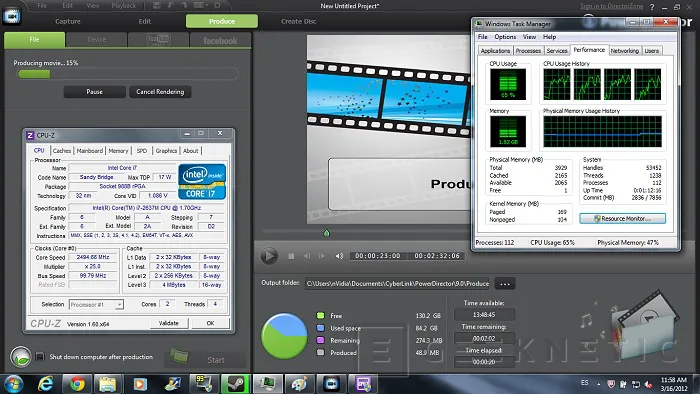Click the Sign in to DirectorZone link
Image resolution: width=700 pixels, height=394 pixels.
612,6
